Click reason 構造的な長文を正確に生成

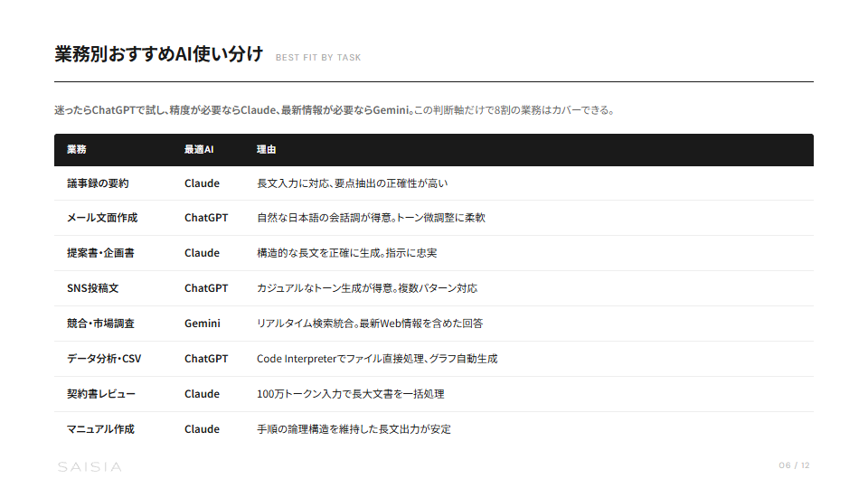tap(346, 253)
